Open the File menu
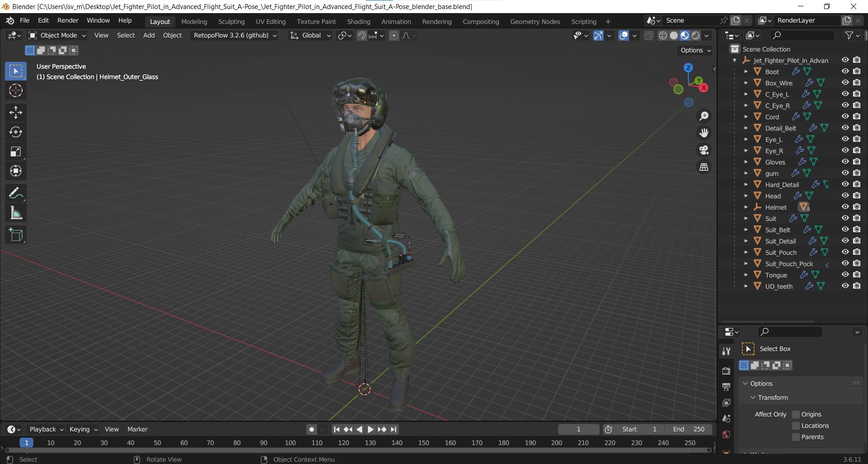This screenshot has height=464, width=868. 25,20
